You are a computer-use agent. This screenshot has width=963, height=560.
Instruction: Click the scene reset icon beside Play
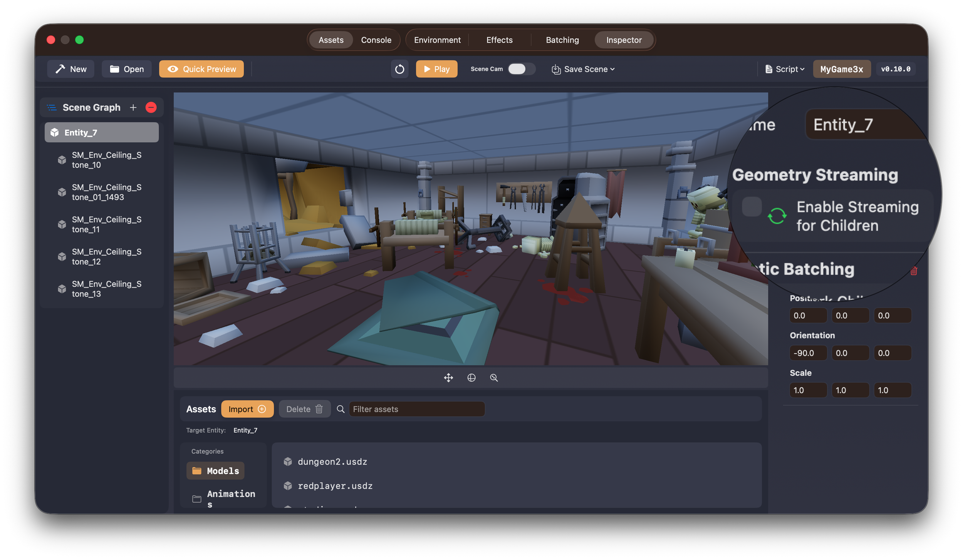(400, 69)
